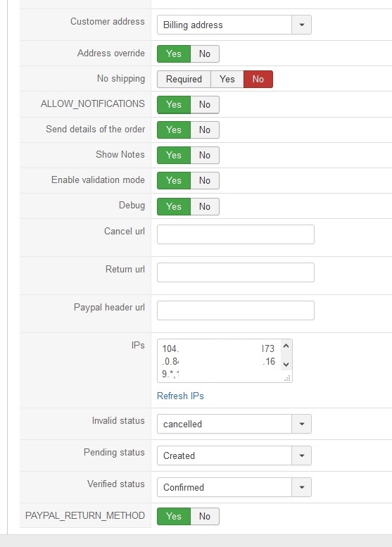The image size is (392, 547).
Task: Open the Pending status dropdown arrow
Action: click(x=302, y=455)
